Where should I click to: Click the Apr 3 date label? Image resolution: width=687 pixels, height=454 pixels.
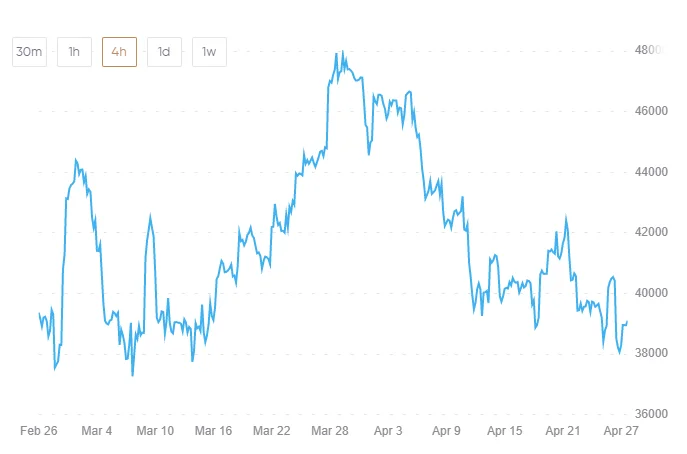[387, 430]
